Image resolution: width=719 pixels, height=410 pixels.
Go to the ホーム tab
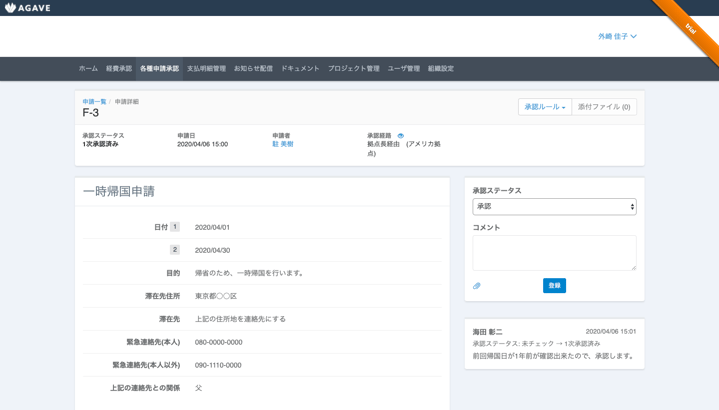pos(88,69)
